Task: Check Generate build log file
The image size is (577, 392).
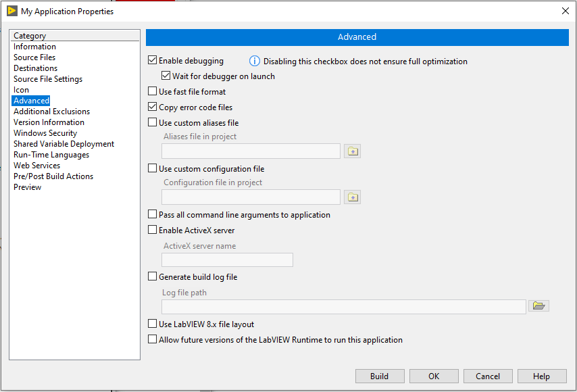Action: [153, 276]
